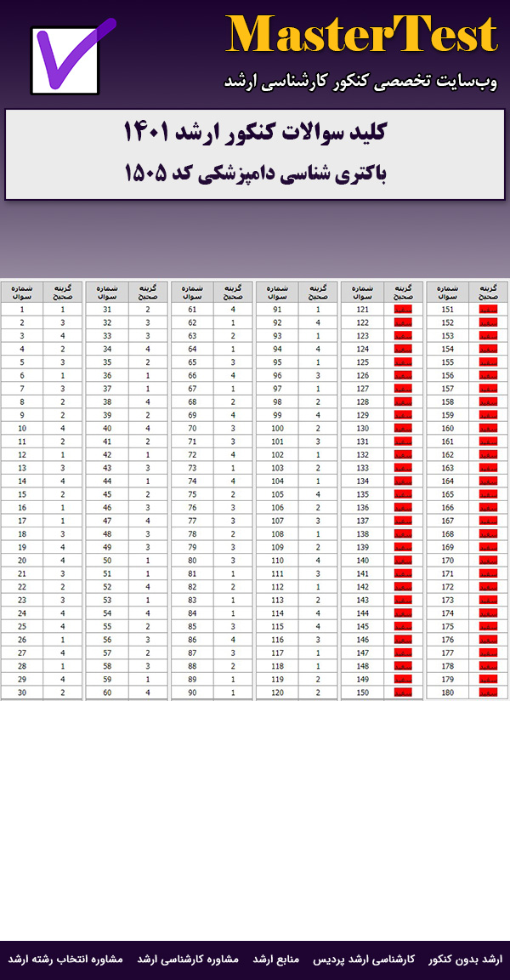Click the red locked answer for question 135
This screenshot has height=980, width=510.
tap(403, 494)
